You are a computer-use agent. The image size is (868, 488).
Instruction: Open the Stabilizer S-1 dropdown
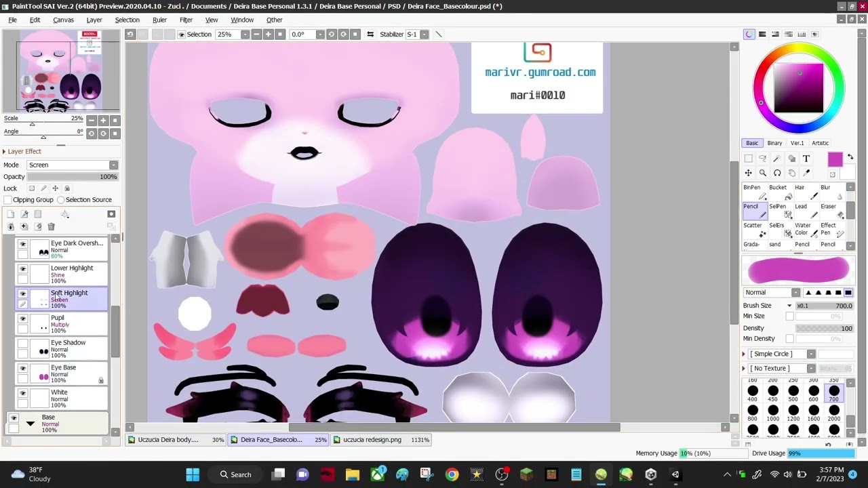point(425,34)
